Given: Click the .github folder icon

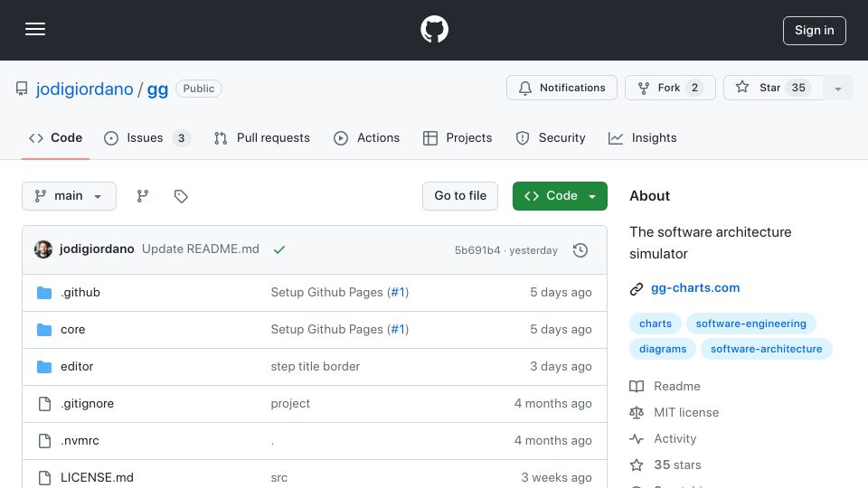Looking at the screenshot, I should click(x=44, y=293).
